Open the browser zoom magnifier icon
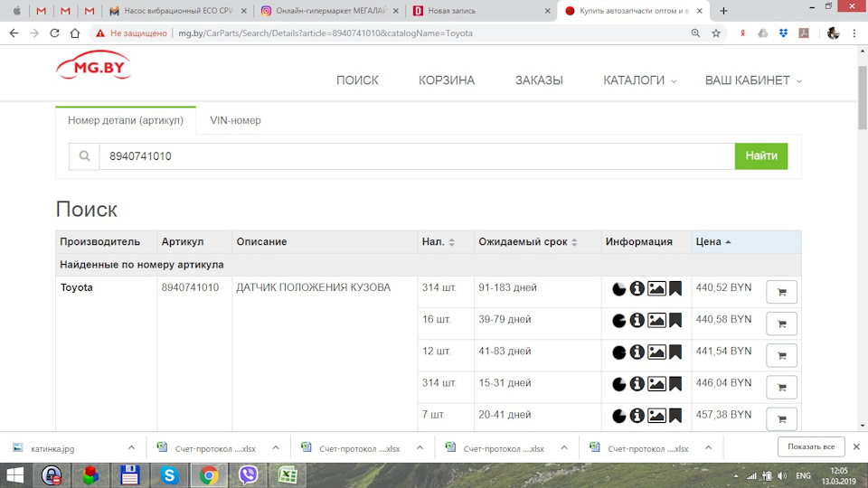This screenshot has width=868, height=488. (695, 33)
